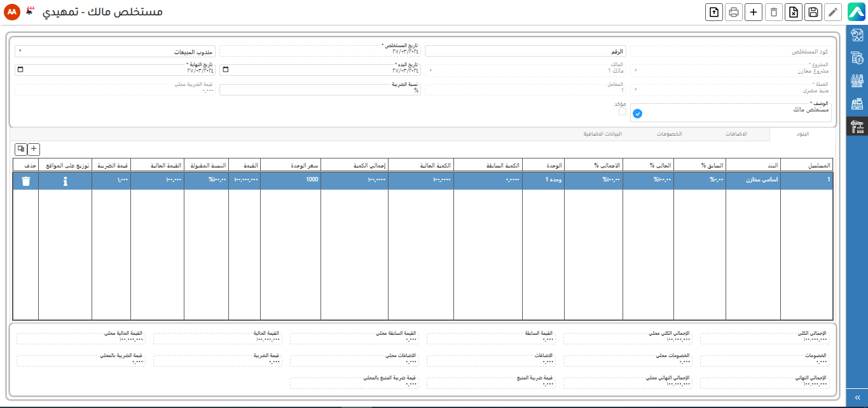The width and height of the screenshot is (868, 408).
Task: Switch to the الخصومات tab
Action: tap(669, 134)
